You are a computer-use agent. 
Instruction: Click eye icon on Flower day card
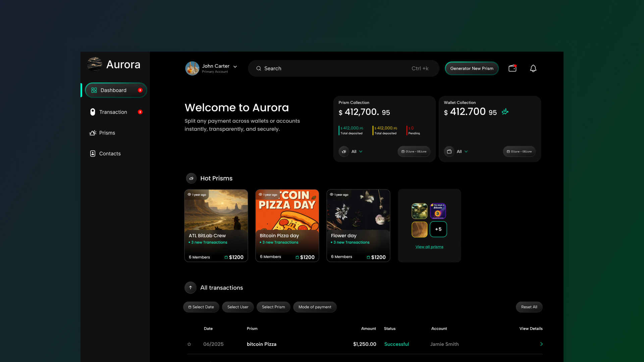(x=331, y=194)
